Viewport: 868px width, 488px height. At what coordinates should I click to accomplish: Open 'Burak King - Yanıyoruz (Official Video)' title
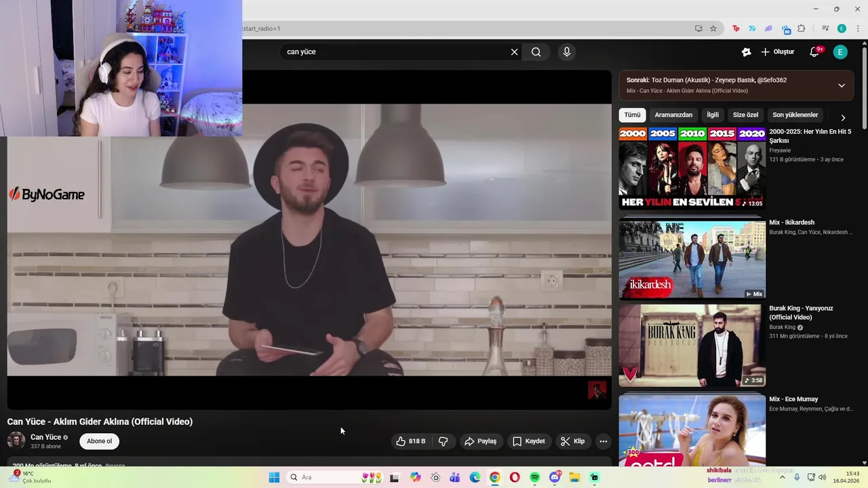click(x=801, y=312)
